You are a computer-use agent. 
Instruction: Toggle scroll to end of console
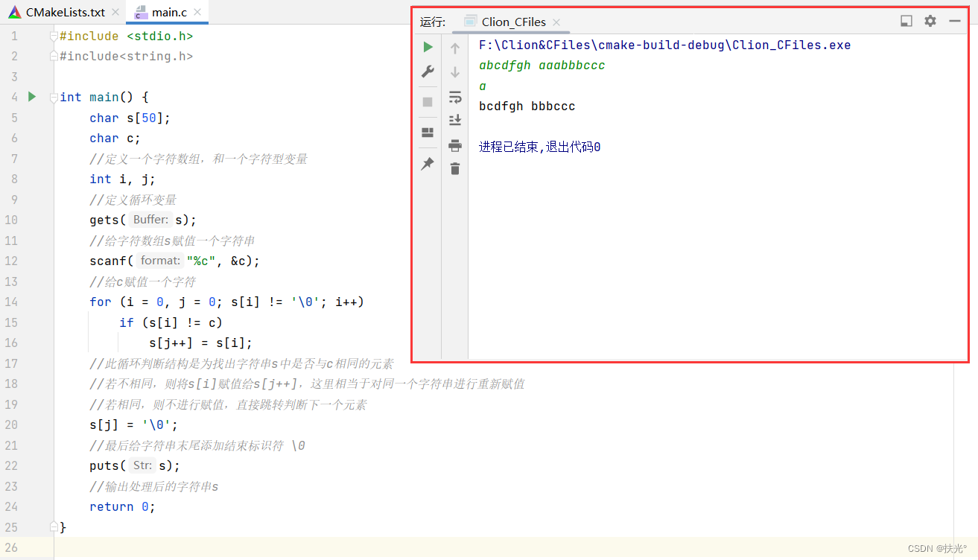(x=455, y=120)
